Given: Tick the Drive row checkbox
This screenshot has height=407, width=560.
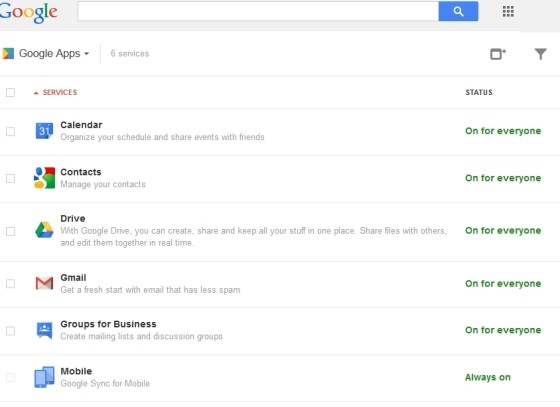Looking at the screenshot, I should pyautogui.click(x=10, y=231).
